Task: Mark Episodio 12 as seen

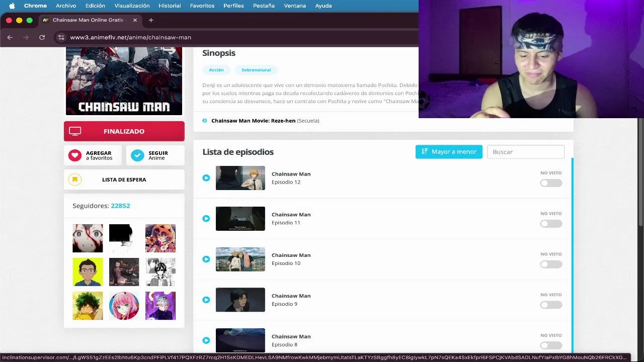Action: [x=551, y=183]
